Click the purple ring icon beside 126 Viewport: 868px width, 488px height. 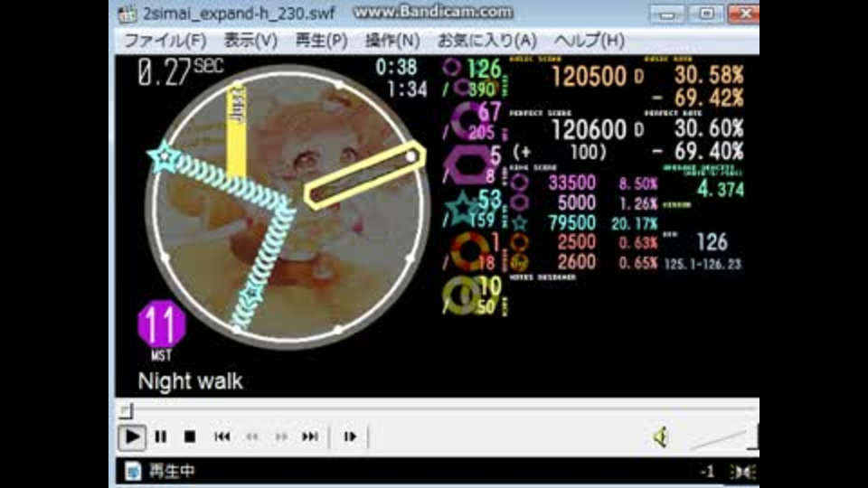click(452, 68)
